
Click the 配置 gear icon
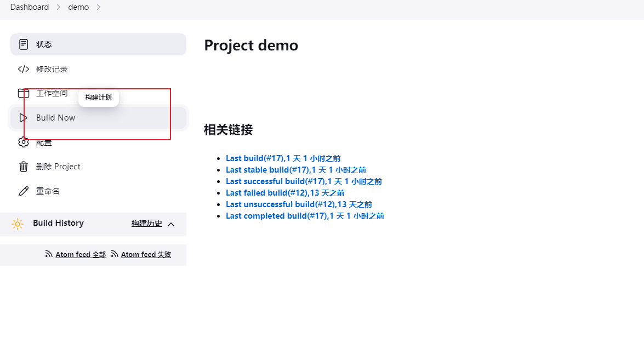pos(24,142)
